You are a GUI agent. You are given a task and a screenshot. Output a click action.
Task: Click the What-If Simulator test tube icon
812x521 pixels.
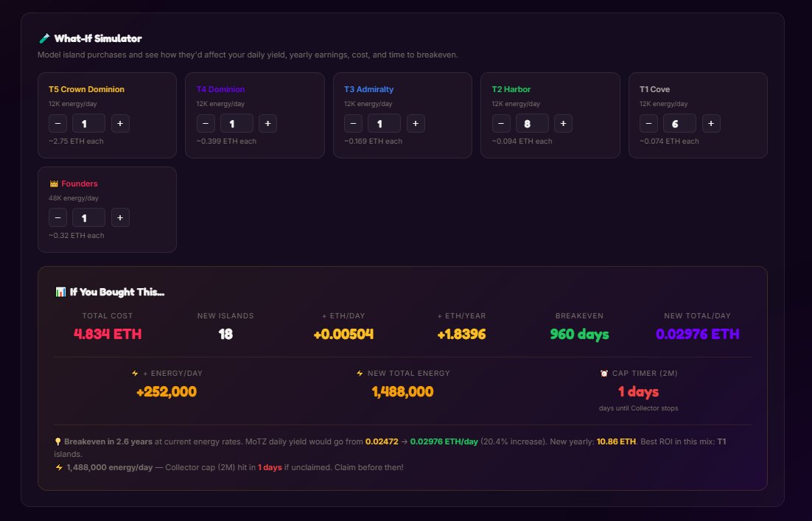click(x=44, y=39)
